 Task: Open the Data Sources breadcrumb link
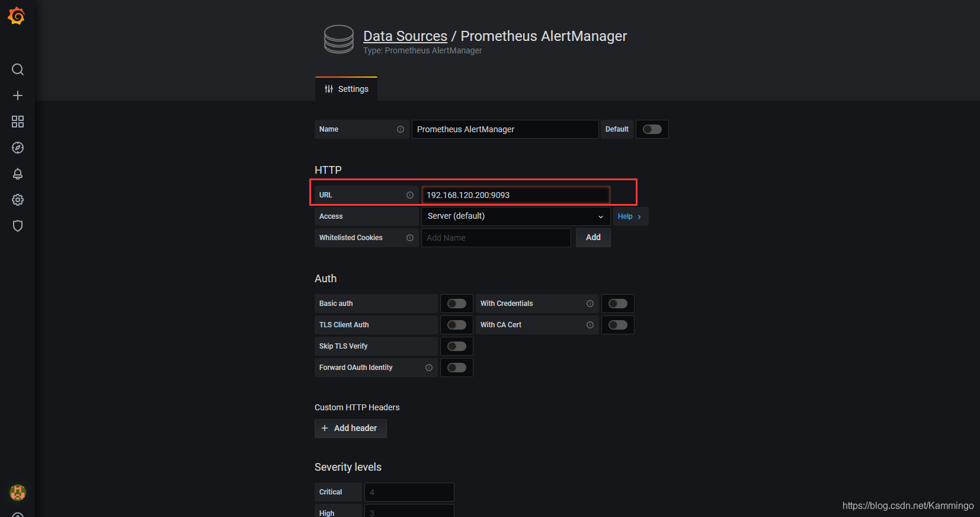pos(405,36)
